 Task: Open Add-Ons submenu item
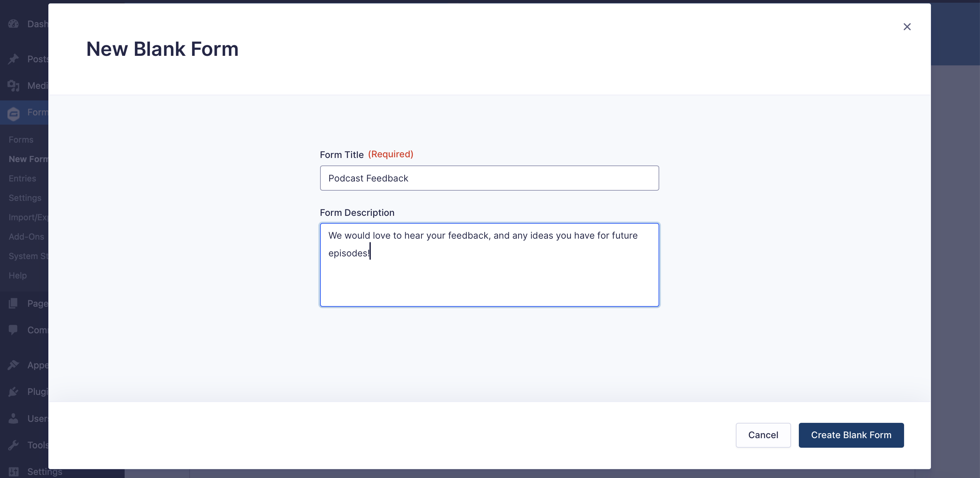click(27, 237)
